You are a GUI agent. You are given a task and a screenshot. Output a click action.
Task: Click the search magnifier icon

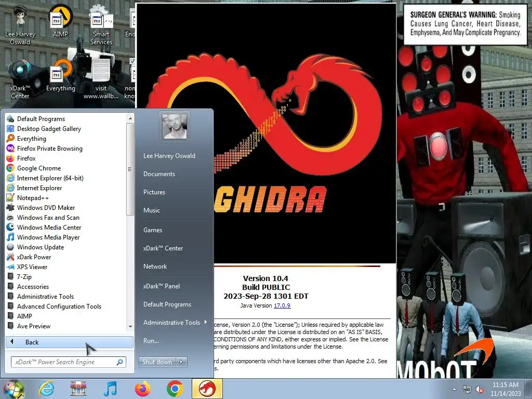coord(120,362)
